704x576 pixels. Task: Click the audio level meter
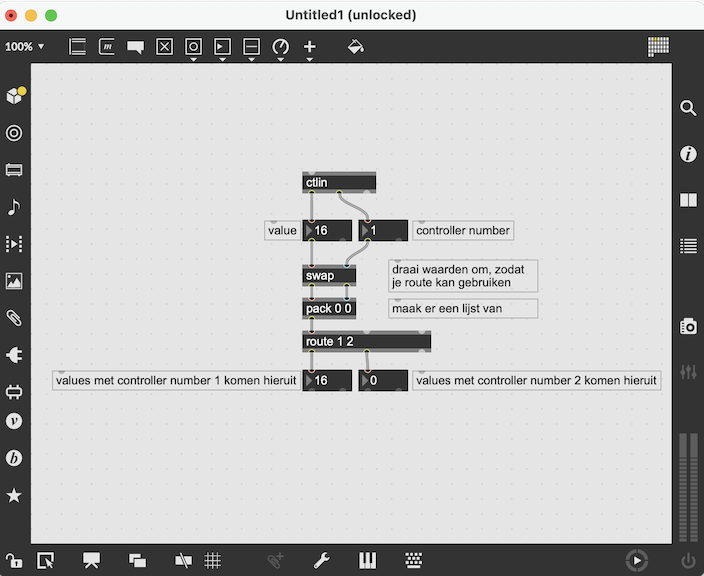688,487
